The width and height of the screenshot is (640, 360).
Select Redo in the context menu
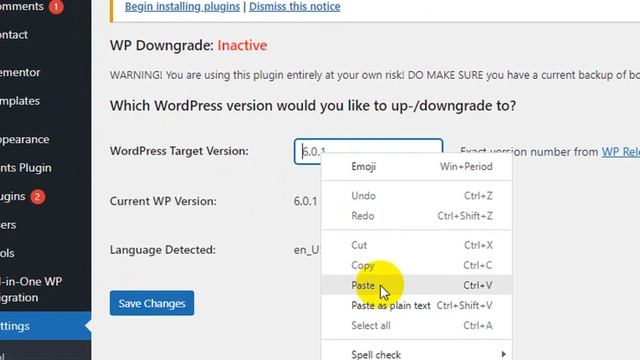pos(416,216)
